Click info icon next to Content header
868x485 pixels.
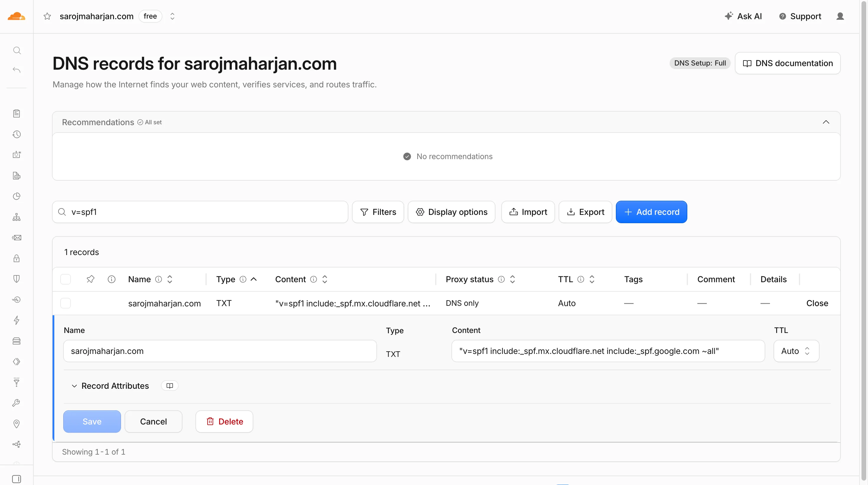pyautogui.click(x=313, y=279)
